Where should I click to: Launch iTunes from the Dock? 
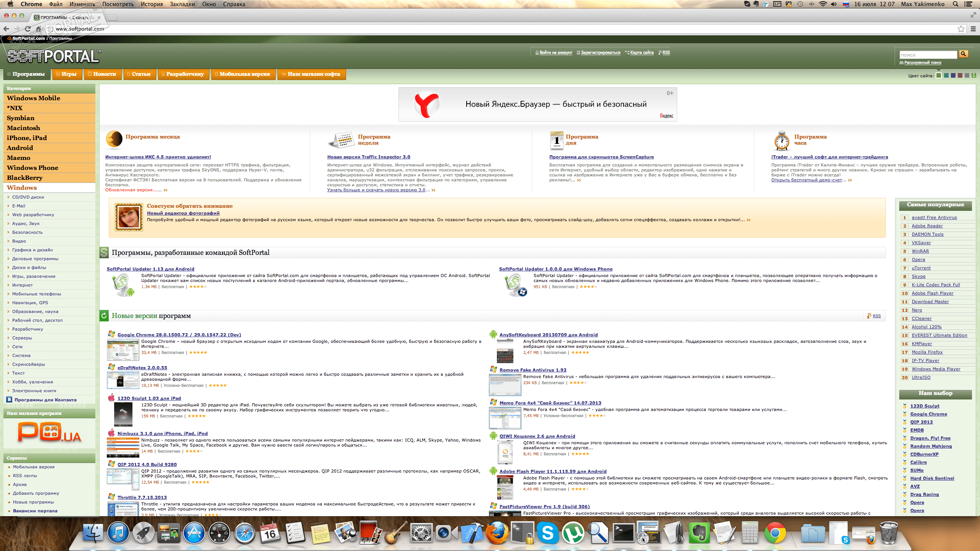pyautogui.click(x=118, y=533)
